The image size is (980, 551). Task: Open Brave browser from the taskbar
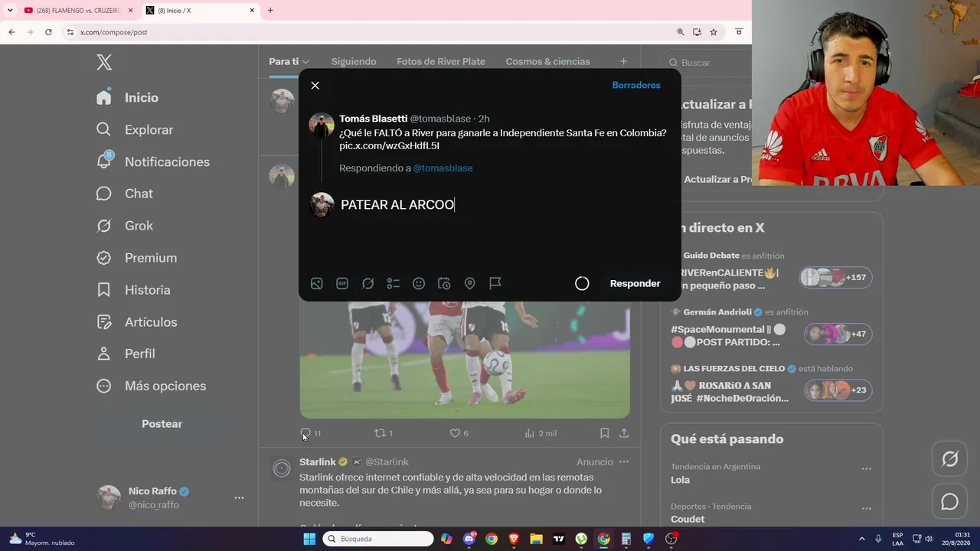(514, 539)
